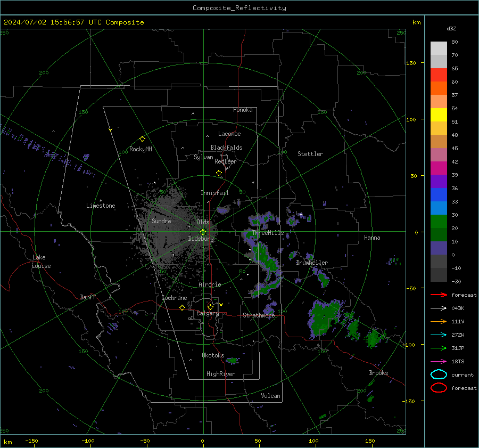Screen dimensions: 479x448
Task: Click the Composite_Reflectivity title
Action: tap(239, 8)
